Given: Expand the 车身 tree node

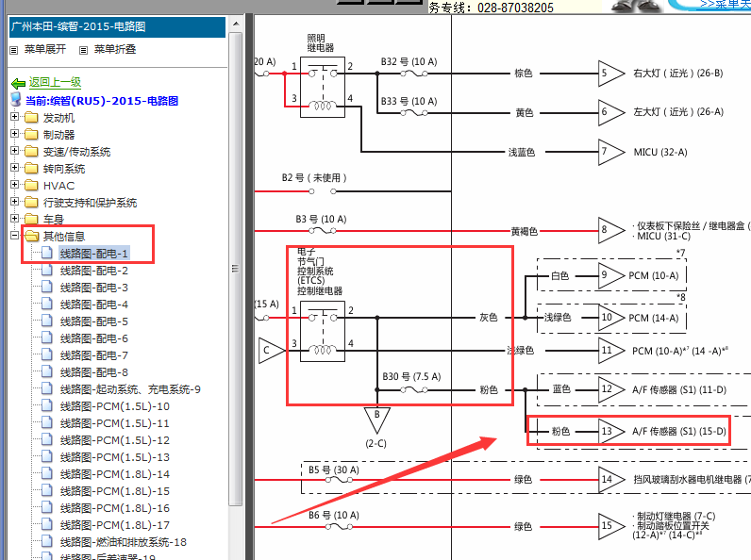Looking at the screenshot, I should (x=14, y=219).
